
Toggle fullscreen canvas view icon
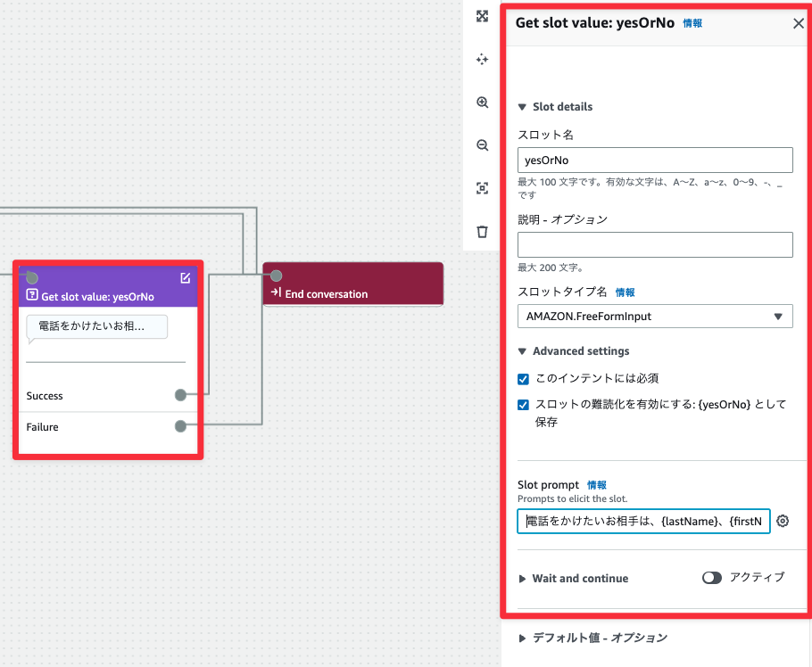point(482,16)
